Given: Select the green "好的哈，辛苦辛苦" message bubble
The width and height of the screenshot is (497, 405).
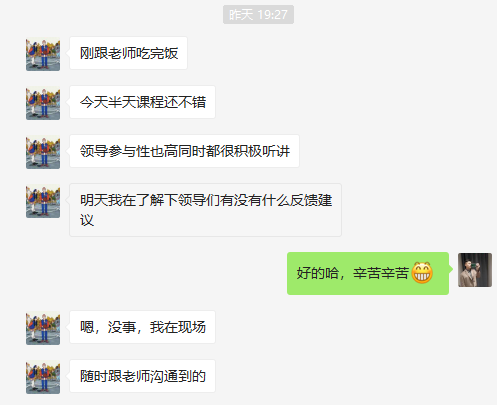Looking at the screenshot, I should 368,273.
